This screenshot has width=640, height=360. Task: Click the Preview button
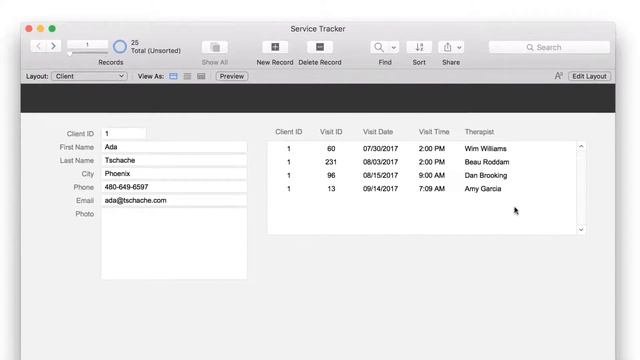coord(232,76)
